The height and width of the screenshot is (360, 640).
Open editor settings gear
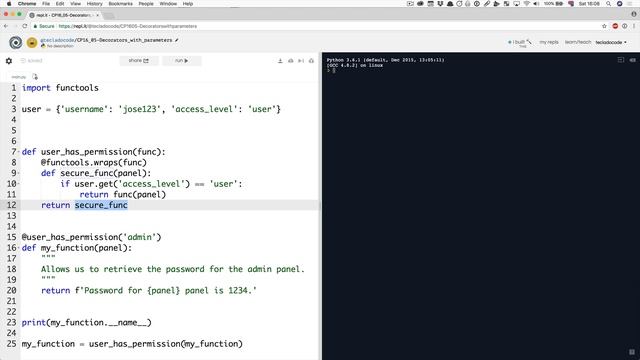point(9,61)
